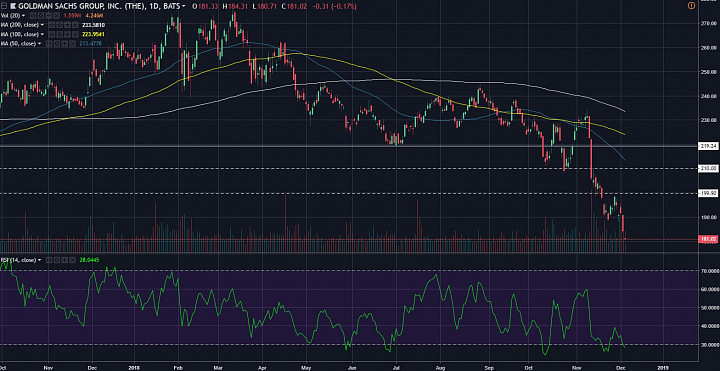Click the Mar label on time axis

pos(219,368)
